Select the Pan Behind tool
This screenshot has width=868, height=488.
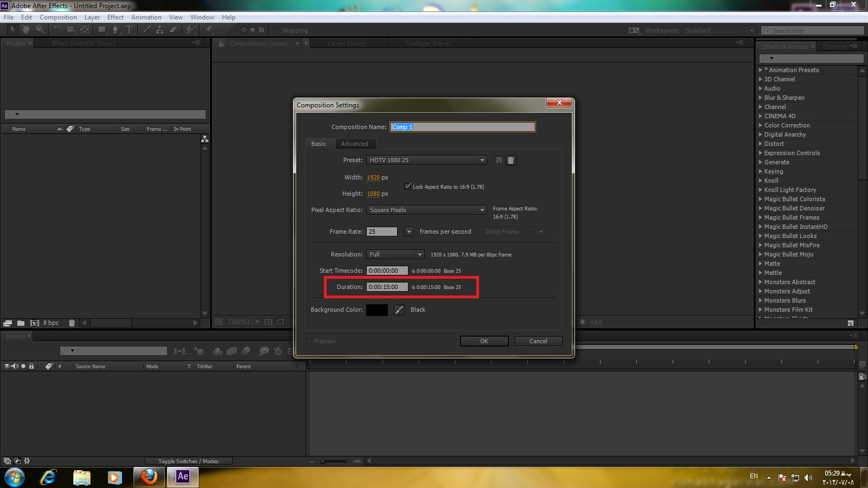[x=85, y=30]
